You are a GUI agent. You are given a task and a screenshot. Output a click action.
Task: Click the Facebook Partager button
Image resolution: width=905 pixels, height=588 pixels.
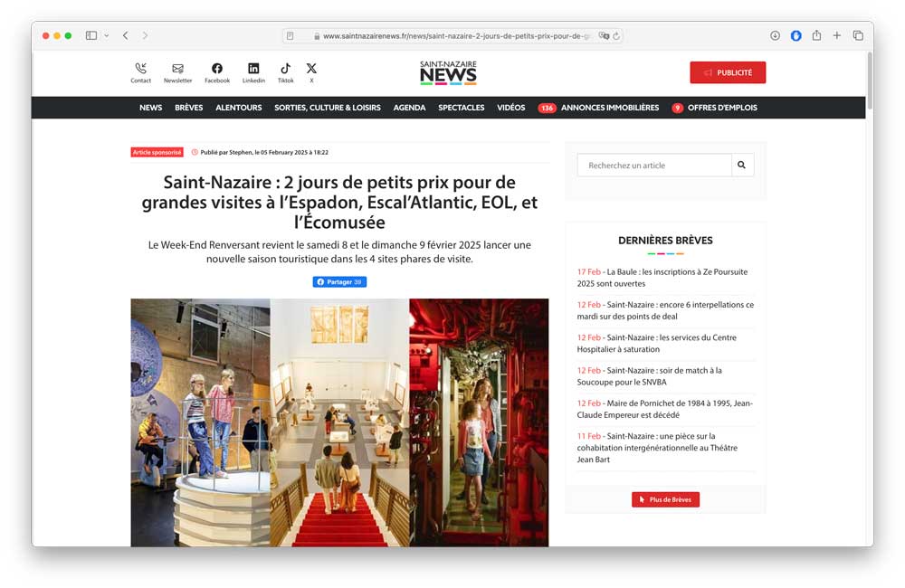339,282
